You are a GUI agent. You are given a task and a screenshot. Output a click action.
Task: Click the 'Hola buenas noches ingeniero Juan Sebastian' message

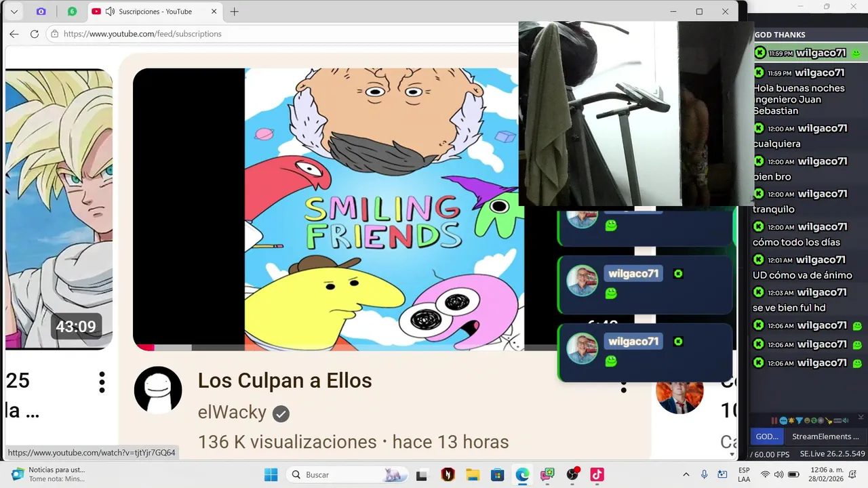pyautogui.click(x=799, y=99)
